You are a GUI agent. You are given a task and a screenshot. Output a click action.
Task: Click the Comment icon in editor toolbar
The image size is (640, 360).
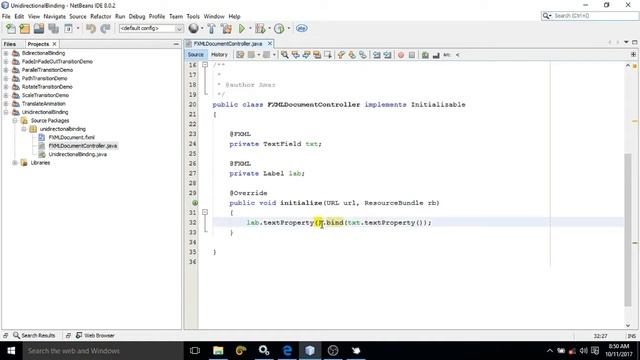click(425, 55)
